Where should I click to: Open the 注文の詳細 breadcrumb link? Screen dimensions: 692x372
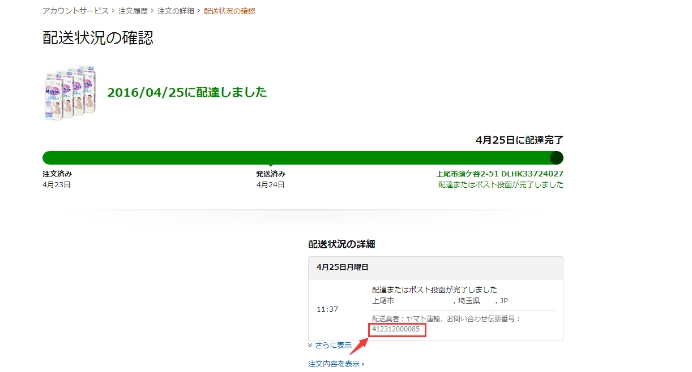click(x=176, y=11)
